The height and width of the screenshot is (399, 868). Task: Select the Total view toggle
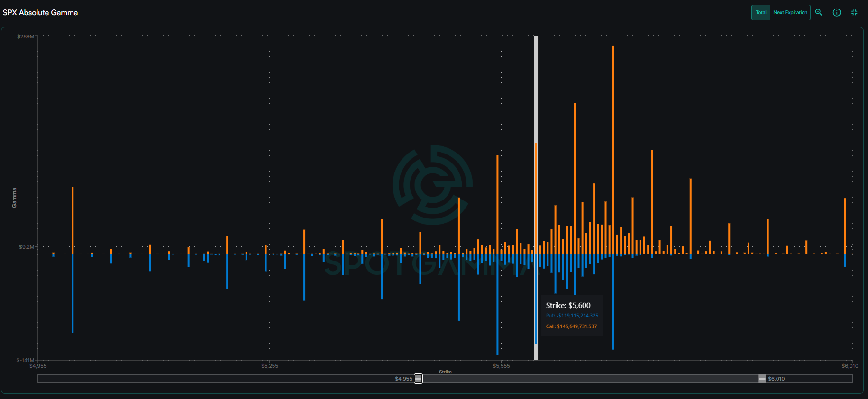[761, 12]
